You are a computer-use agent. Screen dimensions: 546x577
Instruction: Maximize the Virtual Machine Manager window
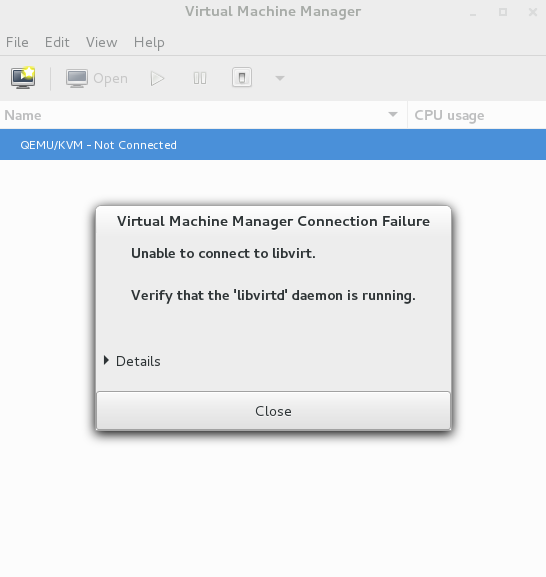(x=503, y=12)
